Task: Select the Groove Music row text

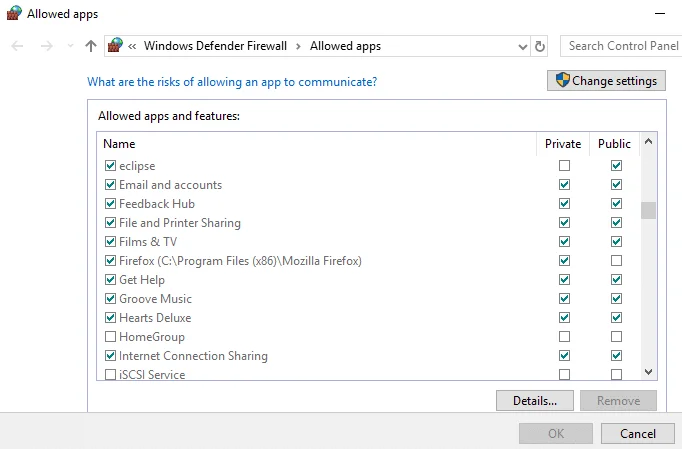Action: pos(155,298)
